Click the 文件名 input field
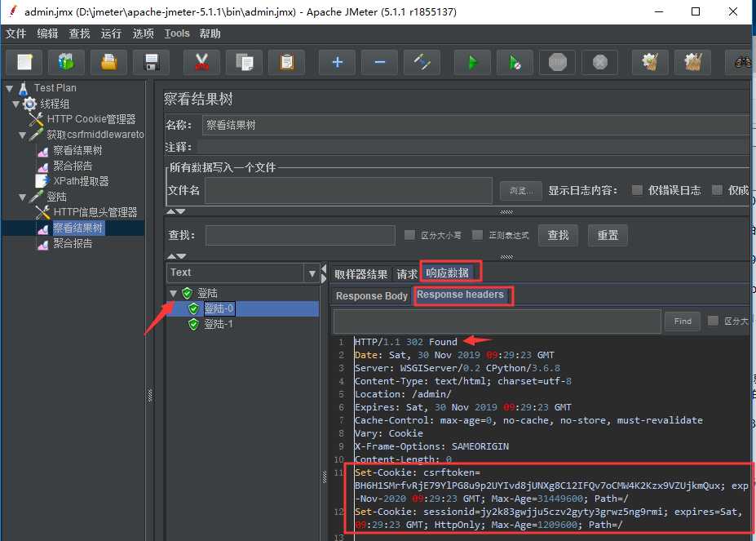 tap(348, 190)
